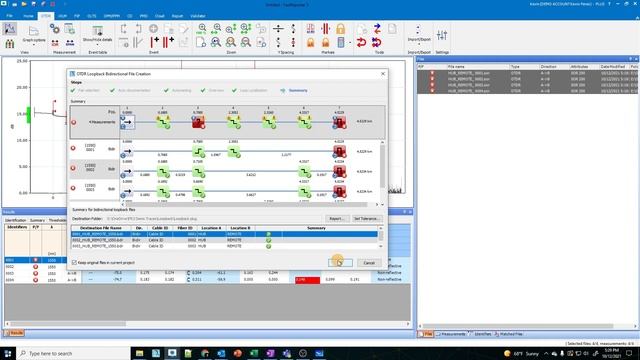Open the File ribbon tab

pyautogui.click(x=9, y=16)
